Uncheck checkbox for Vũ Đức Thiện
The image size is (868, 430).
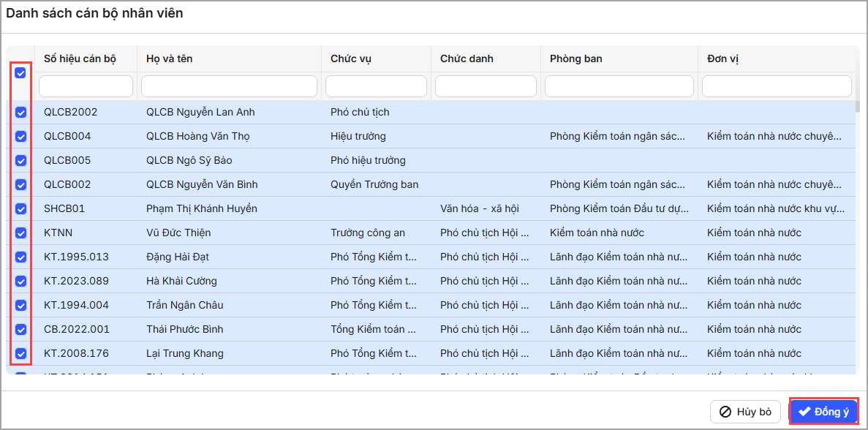tap(20, 233)
